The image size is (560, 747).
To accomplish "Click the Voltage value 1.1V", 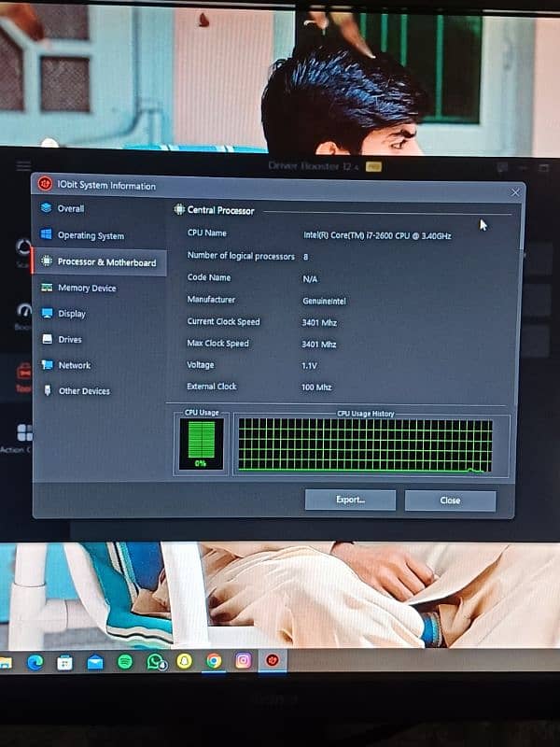I will tap(309, 365).
